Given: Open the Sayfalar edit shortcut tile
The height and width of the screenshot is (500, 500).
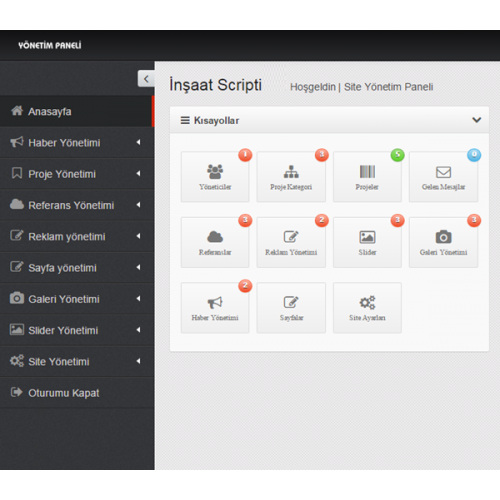Looking at the screenshot, I should [x=291, y=308].
